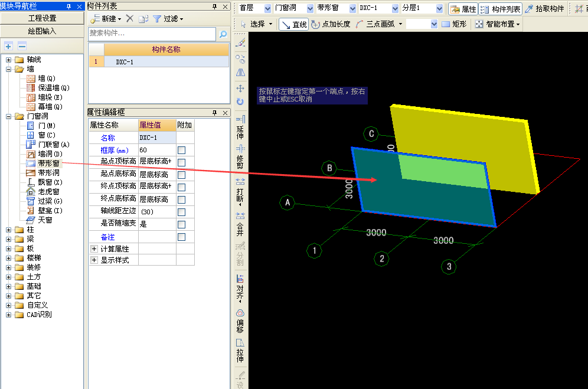Toggle the 是否随墙变 附加 checkbox
The width and height of the screenshot is (588, 389).
(181, 224)
